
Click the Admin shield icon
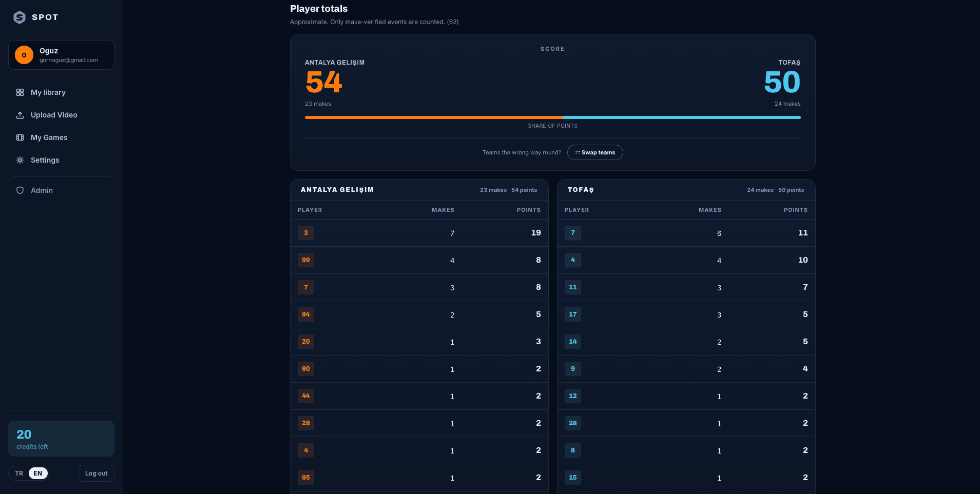point(20,190)
